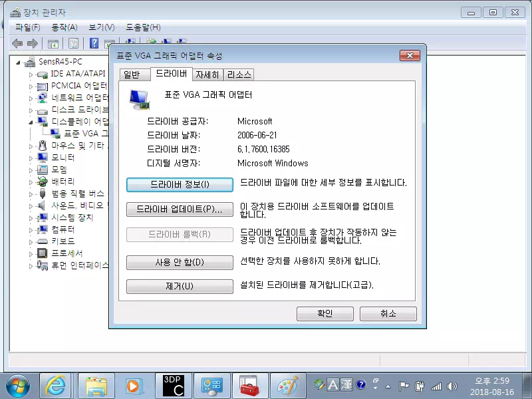Open help via the blue question mark icon
Viewport: 532px width, 399px height.
click(x=94, y=43)
